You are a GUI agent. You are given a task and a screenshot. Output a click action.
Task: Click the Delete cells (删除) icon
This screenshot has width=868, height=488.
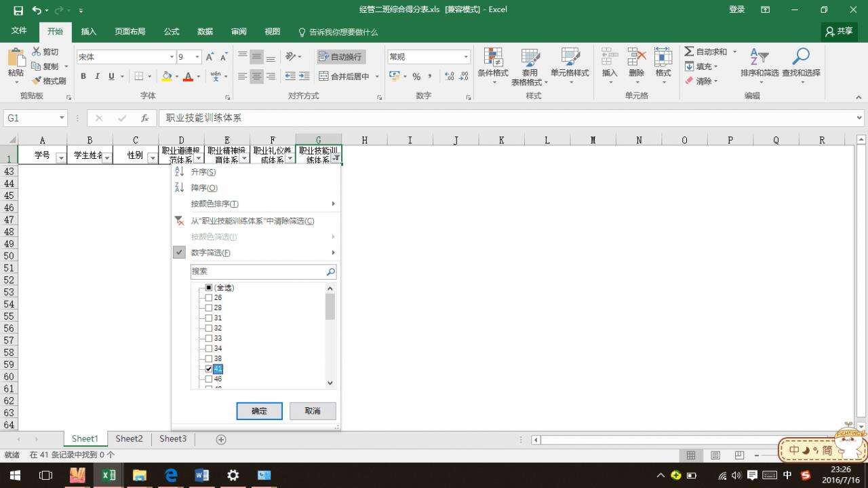point(636,57)
